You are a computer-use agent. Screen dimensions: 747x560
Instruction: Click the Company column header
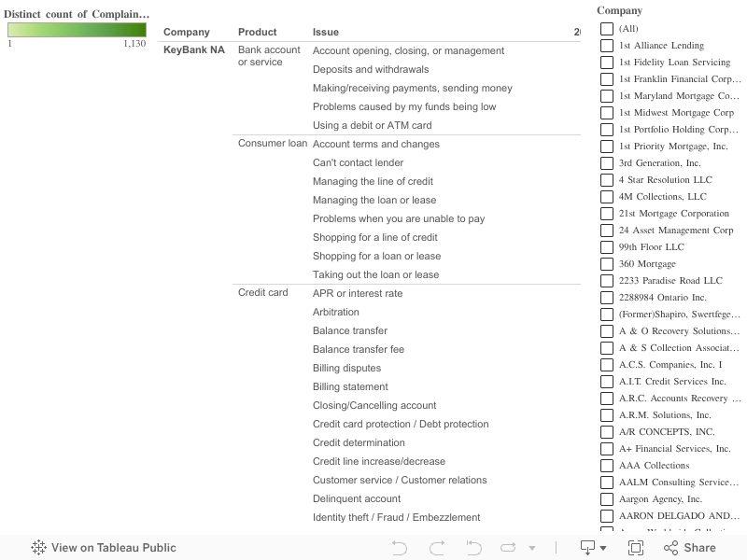(186, 32)
